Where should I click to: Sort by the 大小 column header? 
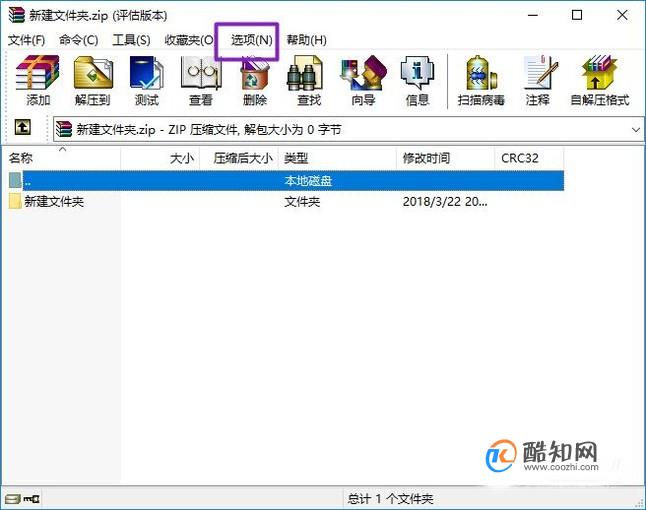pos(160,158)
